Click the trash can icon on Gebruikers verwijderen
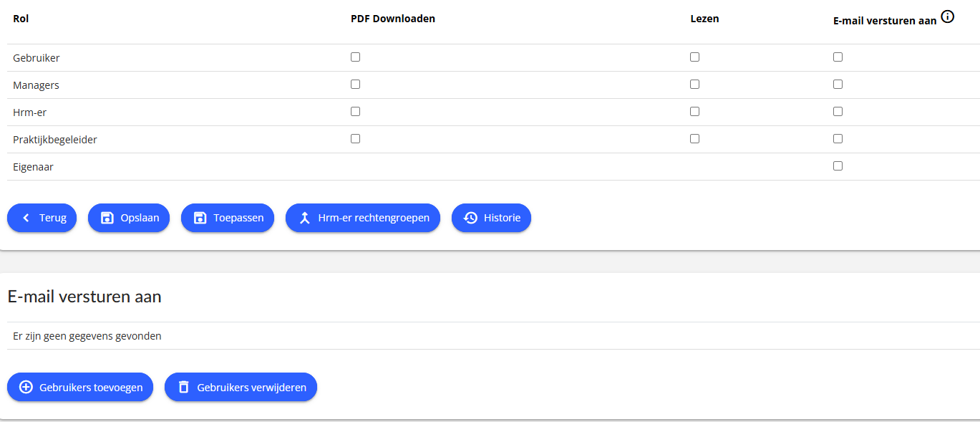This screenshot has height=422, width=980. (x=183, y=387)
